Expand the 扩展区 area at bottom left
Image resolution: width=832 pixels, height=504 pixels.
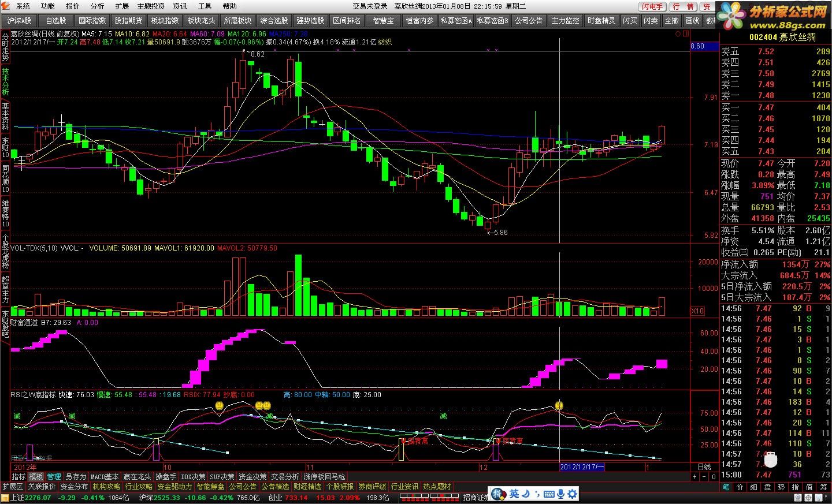13,487
